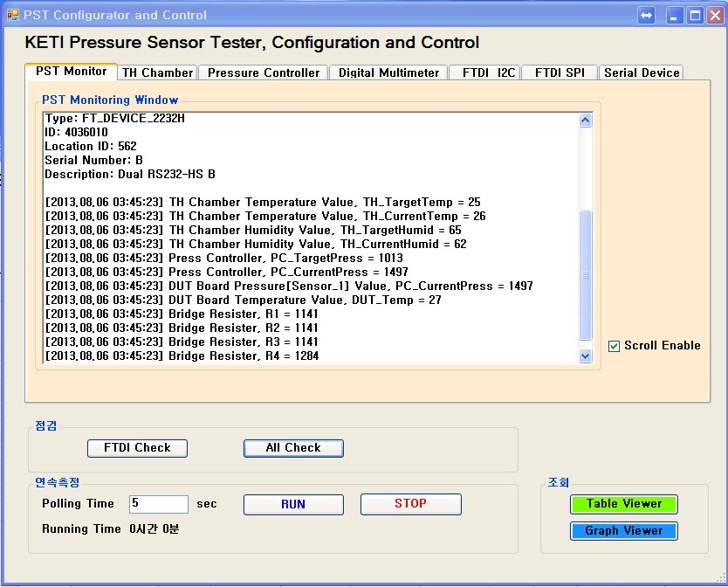The image size is (728, 587).
Task: Go to the Serial Device tab
Action: tap(642, 73)
